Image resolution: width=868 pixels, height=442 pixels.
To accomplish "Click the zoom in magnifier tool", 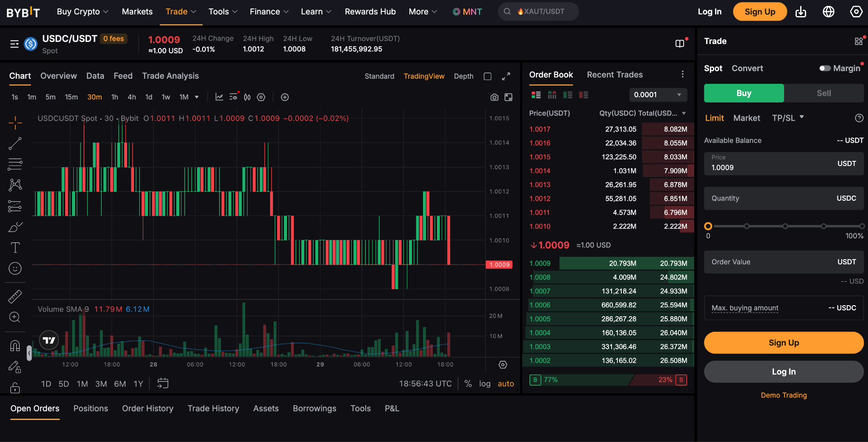I will [x=15, y=317].
